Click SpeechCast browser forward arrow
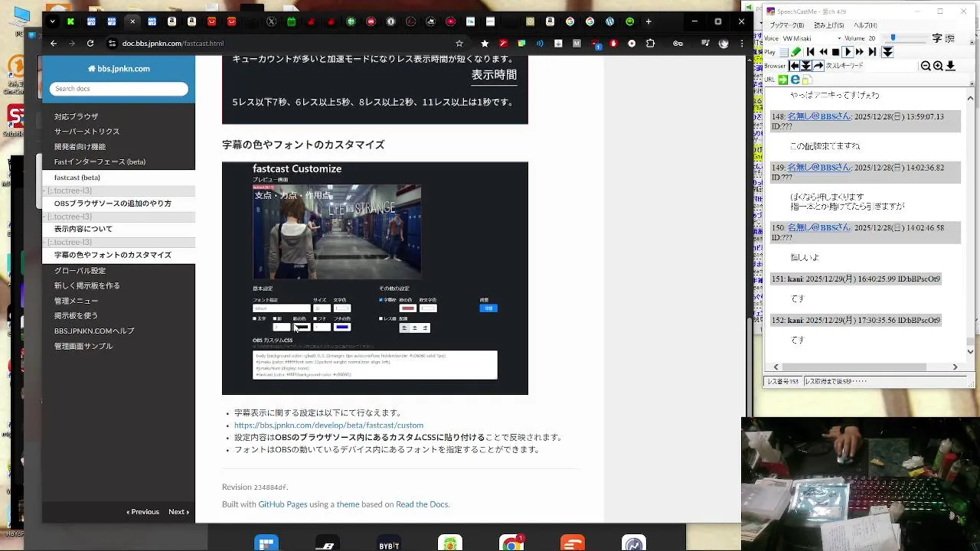 click(x=818, y=66)
